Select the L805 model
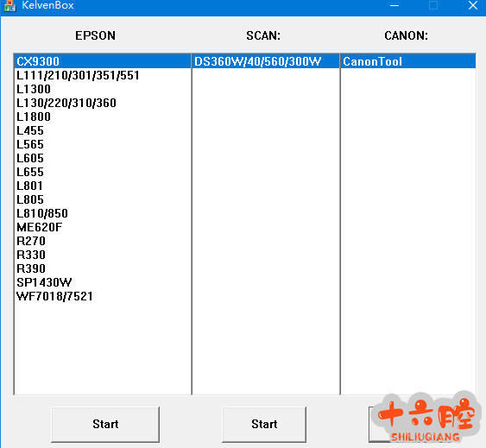This screenshot has height=448, width=486. pyautogui.click(x=103, y=199)
